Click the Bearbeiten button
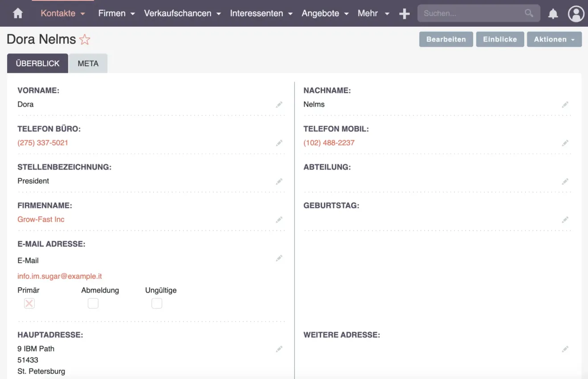Image resolution: width=588 pixels, height=379 pixels. pos(445,39)
